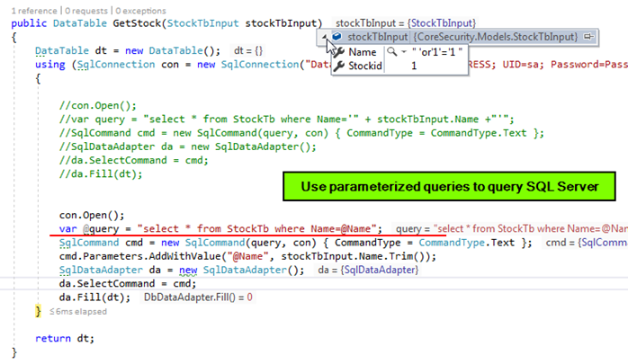Click the commented '//con.Open();' line
Viewport: 628px width, 364px height.
click(98, 105)
